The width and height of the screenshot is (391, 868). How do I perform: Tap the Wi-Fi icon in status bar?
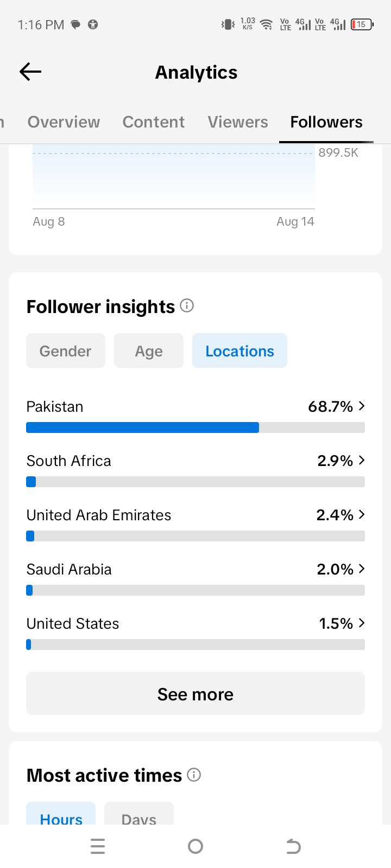point(266,24)
